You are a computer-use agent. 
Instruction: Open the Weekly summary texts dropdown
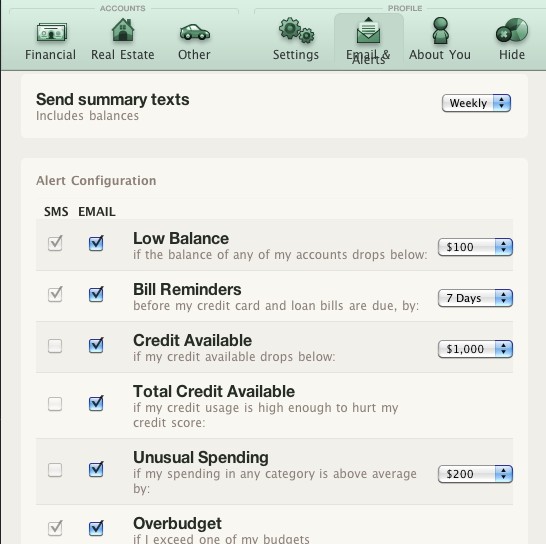click(x=476, y=103)
